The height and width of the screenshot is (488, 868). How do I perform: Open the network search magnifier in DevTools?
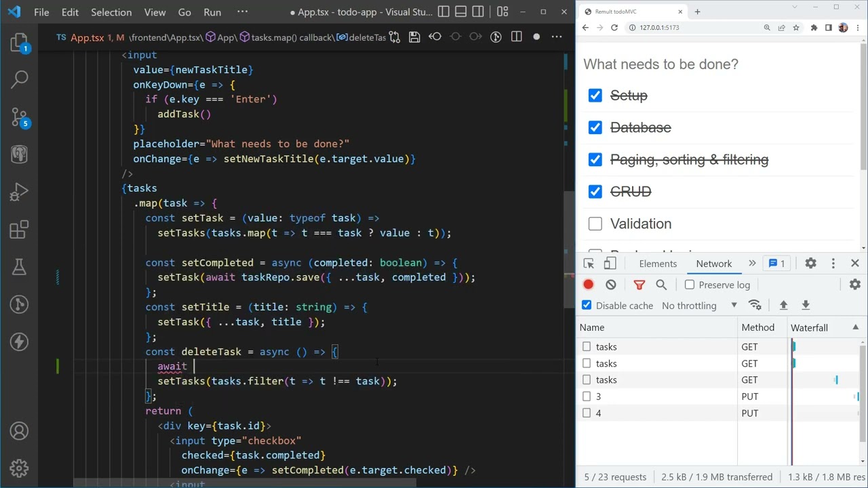tap(661, 285)
